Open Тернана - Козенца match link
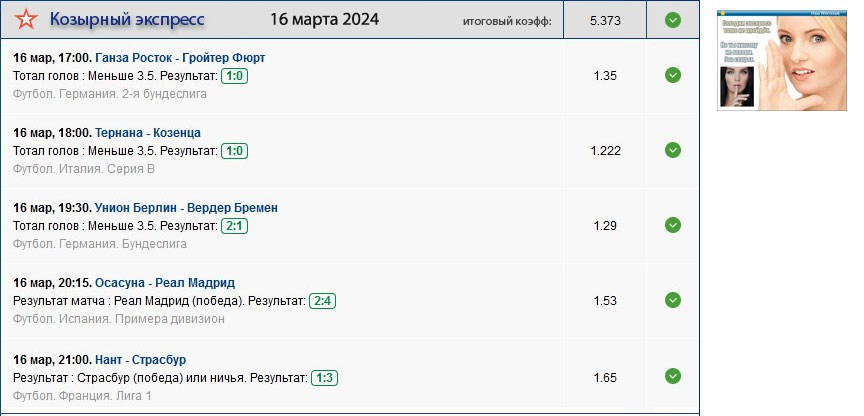The image size is (864, 416). pos(148,133)
